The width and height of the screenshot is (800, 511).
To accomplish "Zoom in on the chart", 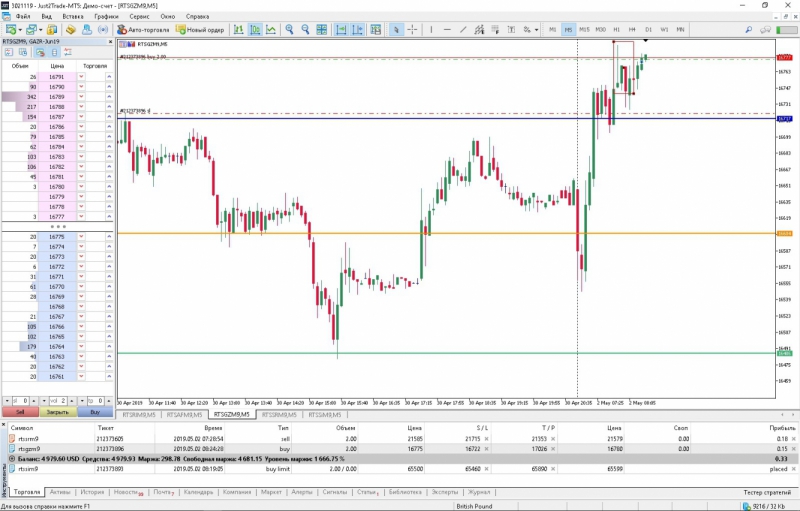I will click(289, 30).
